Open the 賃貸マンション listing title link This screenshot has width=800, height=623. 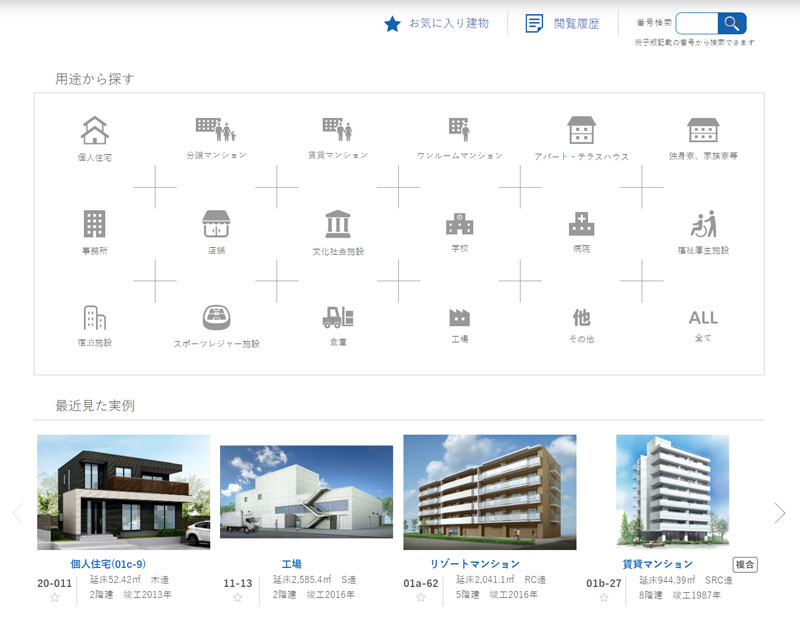pos(657,564)
